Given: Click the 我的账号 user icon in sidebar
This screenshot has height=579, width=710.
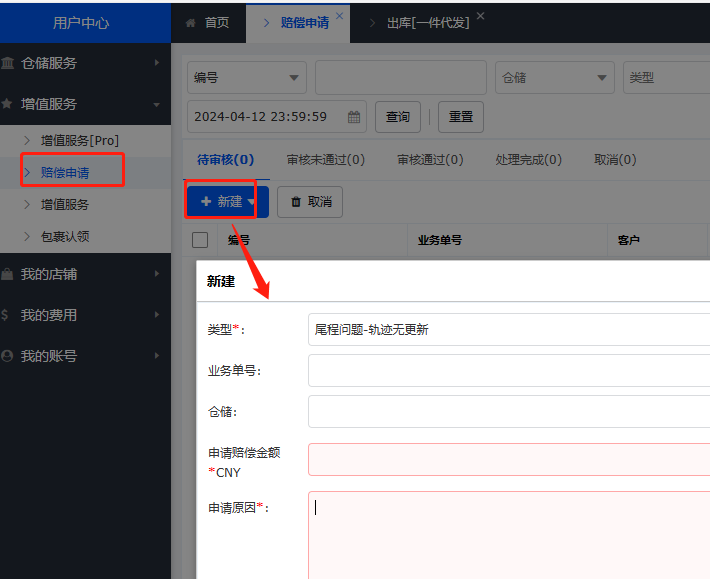Looking at the screenshot, I should tap(8, 356).
